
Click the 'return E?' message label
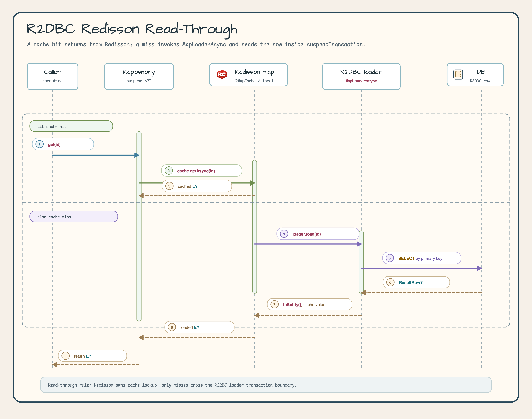pyautogui.click(x=92, y=356)
